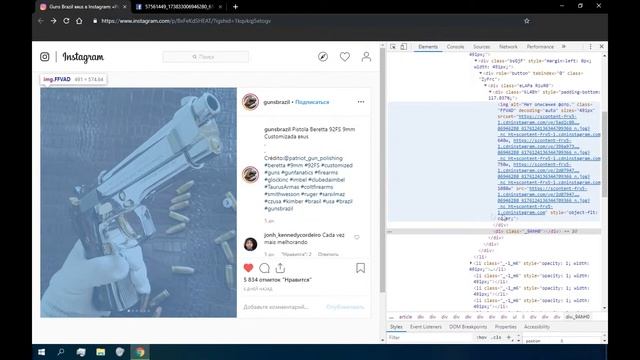Open the Event Listeners pane tab

coord(426,327)
